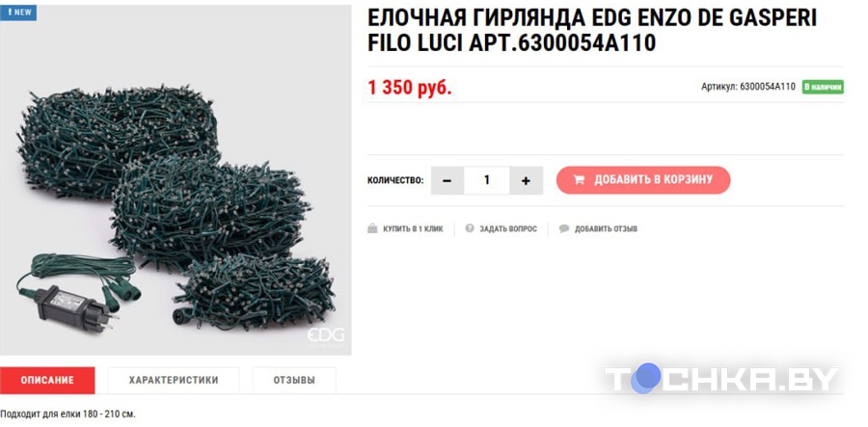
Task: Add product via Добавить в корзину button
Action: click(643, 179)
